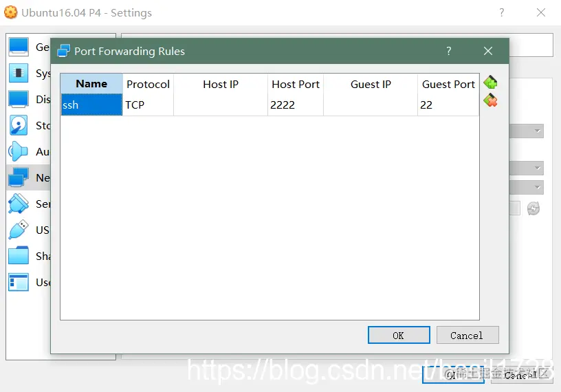
Task: Open Network settings icon in sidebar
Action: pos(19,177)
